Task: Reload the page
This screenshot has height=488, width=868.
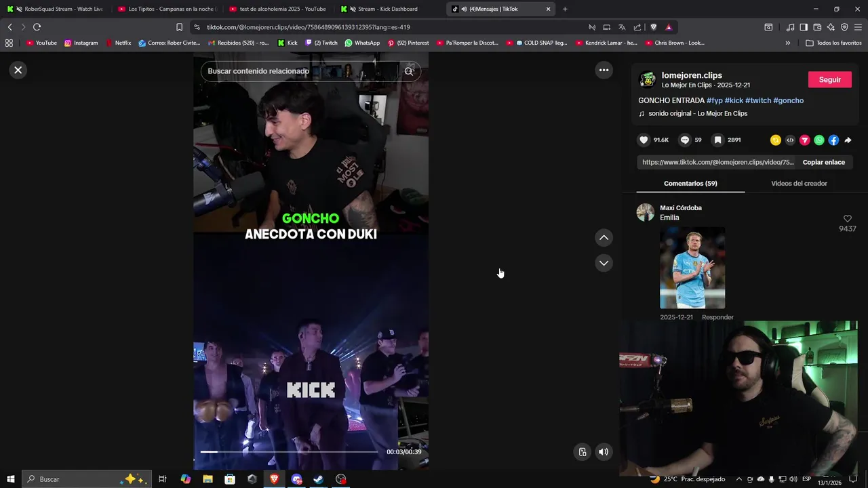Action: (37, 27)
